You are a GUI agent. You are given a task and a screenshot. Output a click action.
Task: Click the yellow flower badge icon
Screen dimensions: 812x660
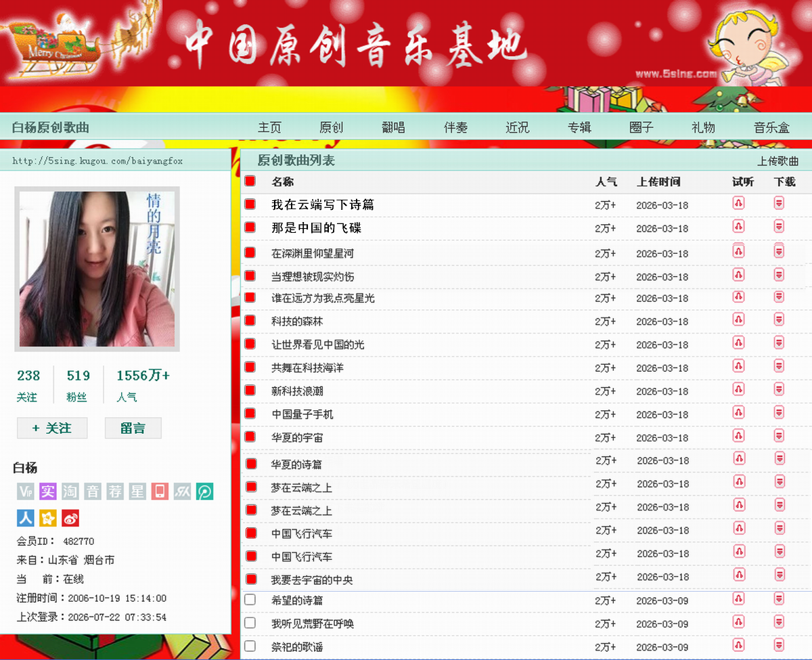tap(47, 519)
